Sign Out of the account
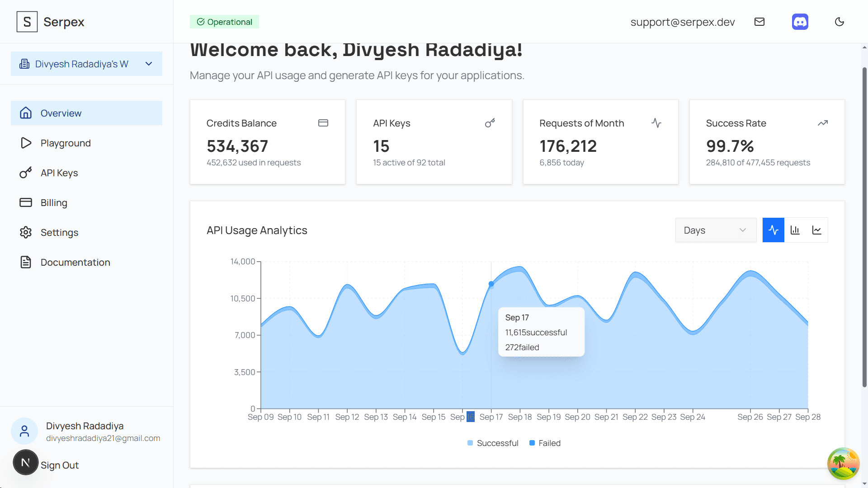The width and height of the screenshot is (868, 488). [59, 465]
